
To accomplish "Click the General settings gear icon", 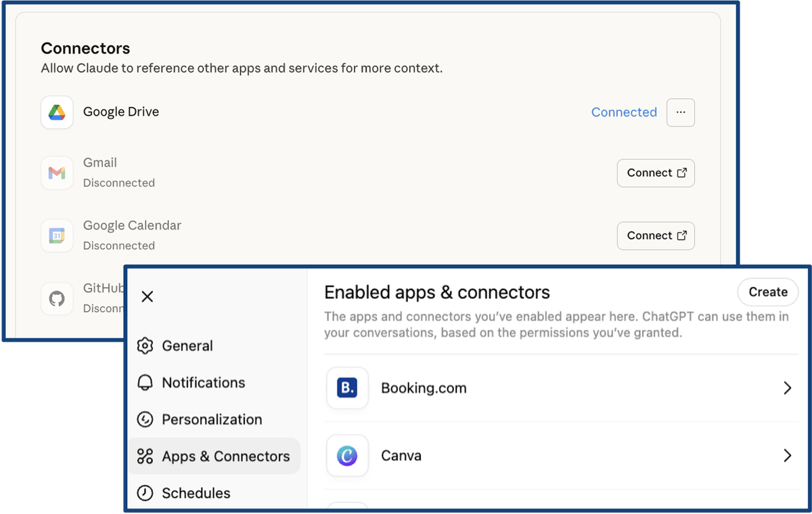I will (x=145, y=345).
